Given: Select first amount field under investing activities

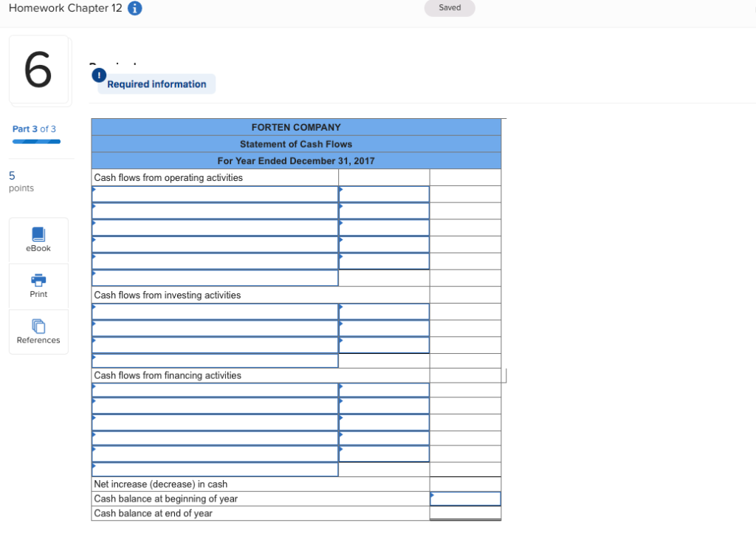Looking at the screenshot, I should [x=384, y=312].
